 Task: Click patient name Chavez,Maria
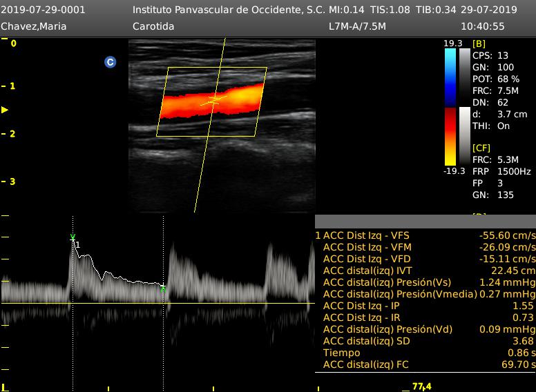(x=33, y=26)
